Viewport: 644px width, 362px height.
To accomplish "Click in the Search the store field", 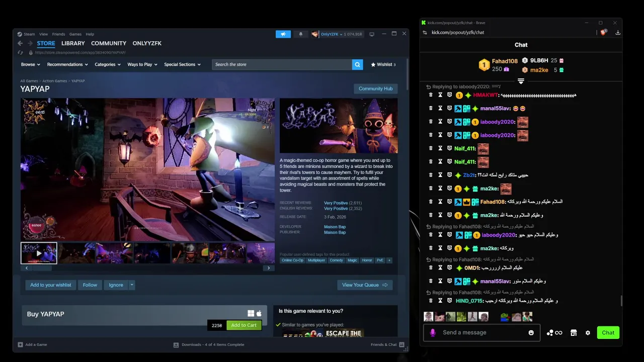I will coord(282,64).
